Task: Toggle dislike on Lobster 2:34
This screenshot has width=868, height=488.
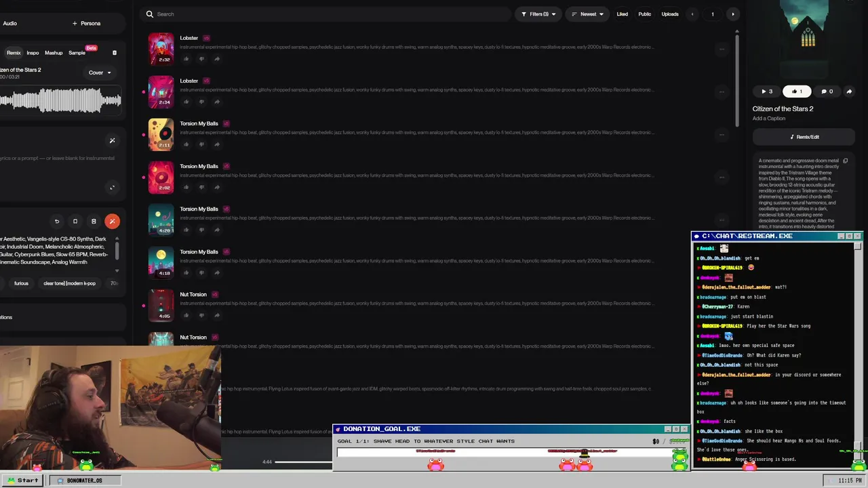Action: [x=201, y=102]
